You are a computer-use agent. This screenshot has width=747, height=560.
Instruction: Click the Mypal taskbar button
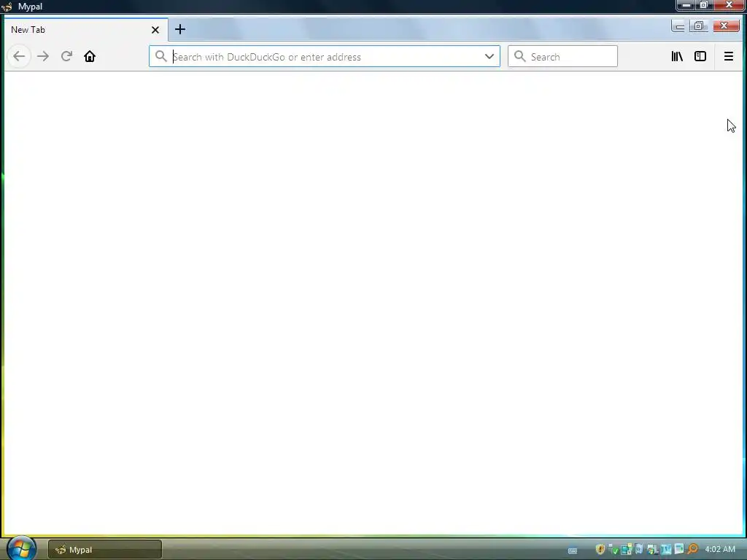[x=105, y=550]
